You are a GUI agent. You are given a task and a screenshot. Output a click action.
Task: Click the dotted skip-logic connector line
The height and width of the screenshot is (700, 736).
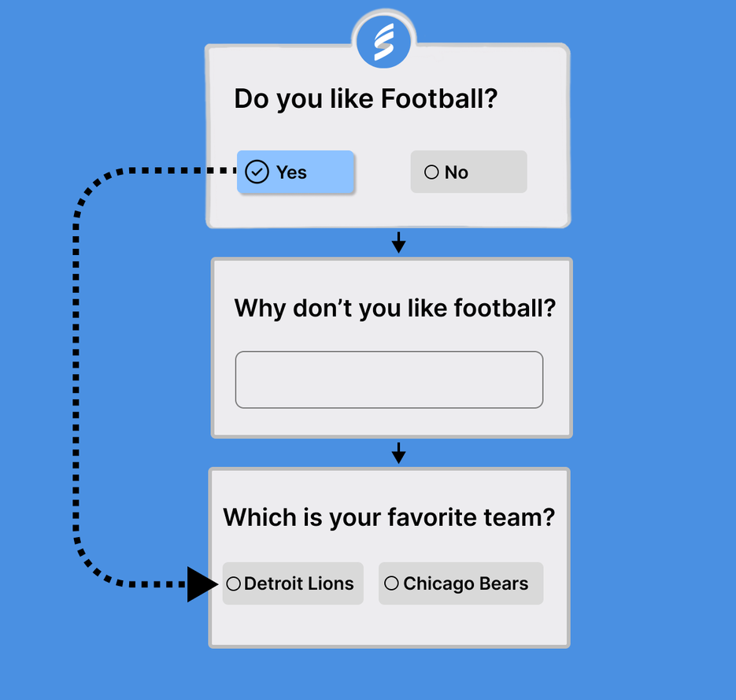pyautogui.click(x=77, y=378)
